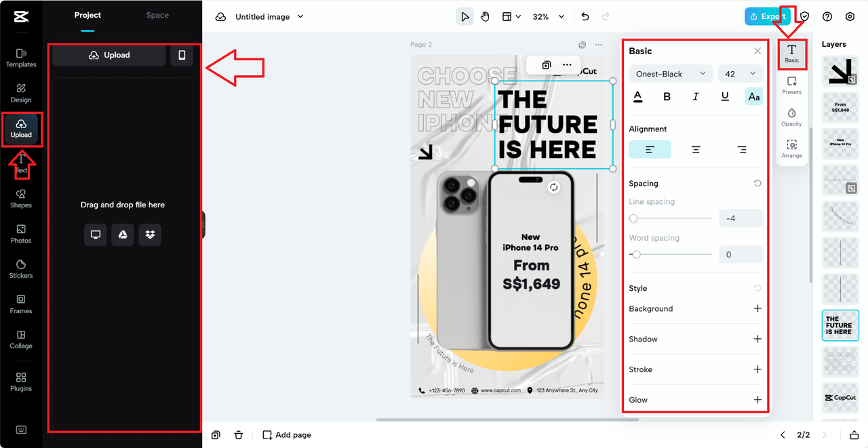
Task: Open the Onest-Black font dropdown
Action: point(671,74)
